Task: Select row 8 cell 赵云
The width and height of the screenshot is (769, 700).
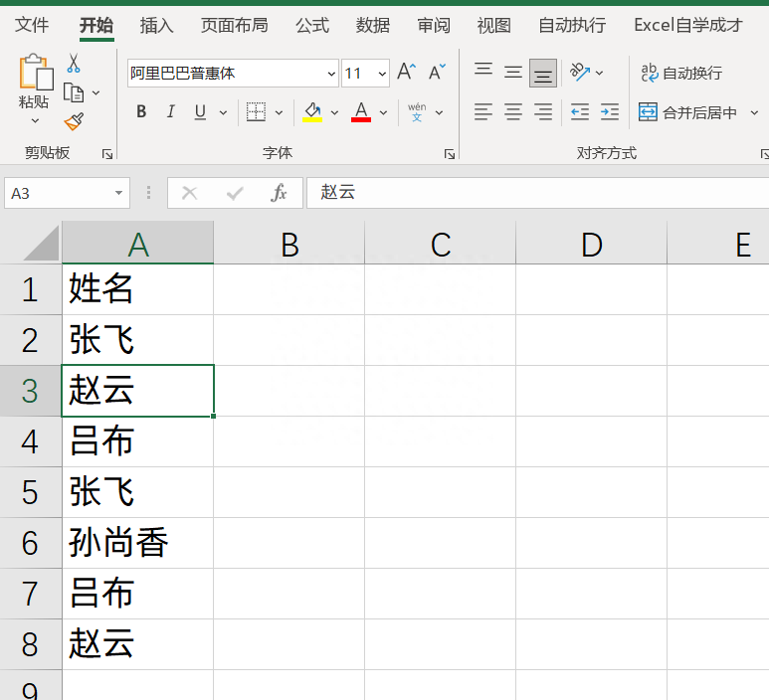Action: pyautogui.click(x=138, y=644)
